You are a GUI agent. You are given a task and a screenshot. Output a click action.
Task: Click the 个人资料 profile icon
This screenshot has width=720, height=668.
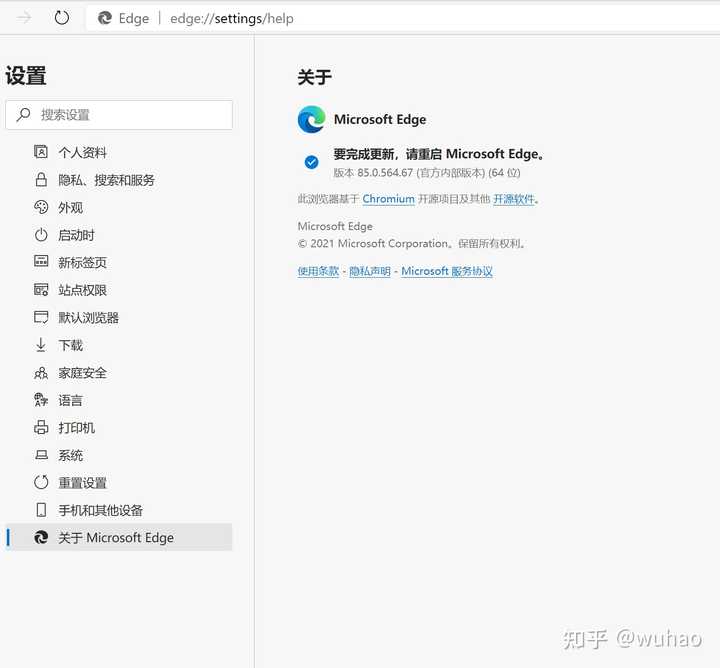pyautogui.click(x=41, y=152)
